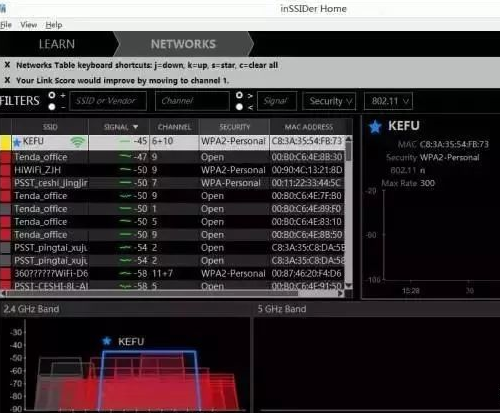Select the 360??????WiFi-D6 network row
This screenshot has height=413, width=500.
click(172, 274)
